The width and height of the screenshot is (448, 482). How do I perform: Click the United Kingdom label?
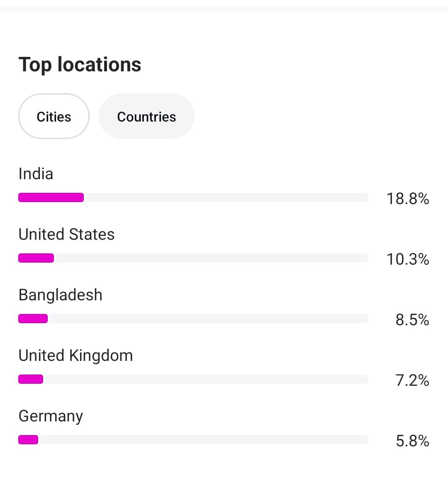coord(75,355)
